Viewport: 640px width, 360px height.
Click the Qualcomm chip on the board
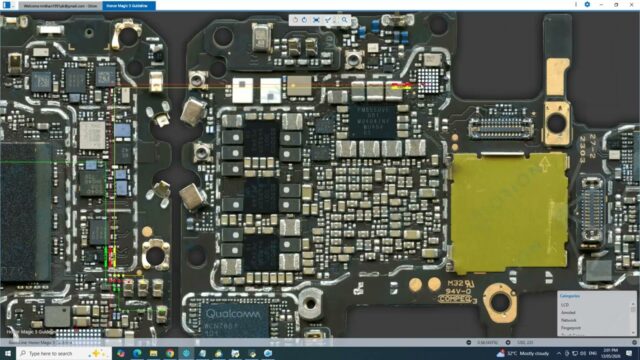[x=233, y=320]
